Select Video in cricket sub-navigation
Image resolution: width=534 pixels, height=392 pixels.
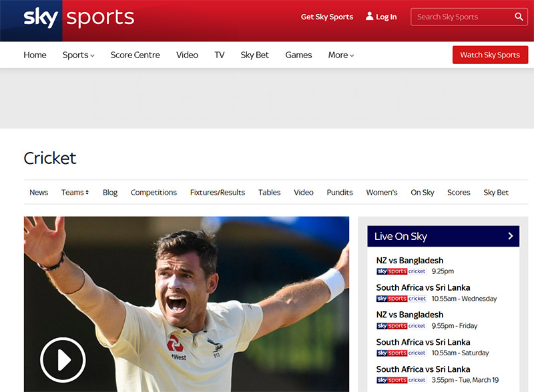304,192
